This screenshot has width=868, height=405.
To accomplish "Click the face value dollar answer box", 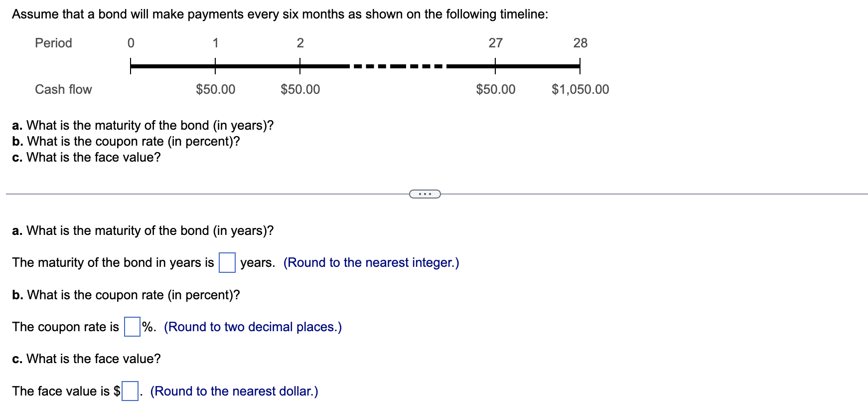I will pos(130,391).
